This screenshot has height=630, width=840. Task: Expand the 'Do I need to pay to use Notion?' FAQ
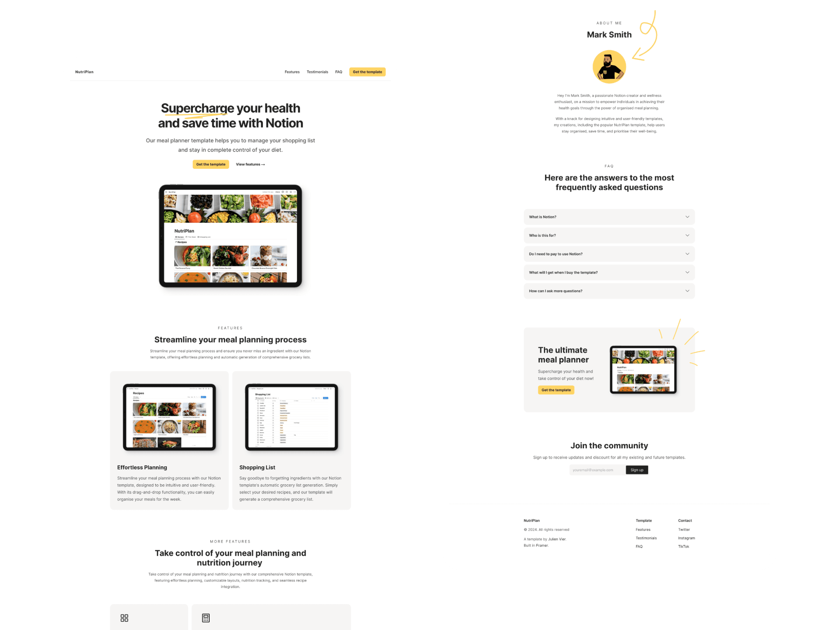coord(609,253)
